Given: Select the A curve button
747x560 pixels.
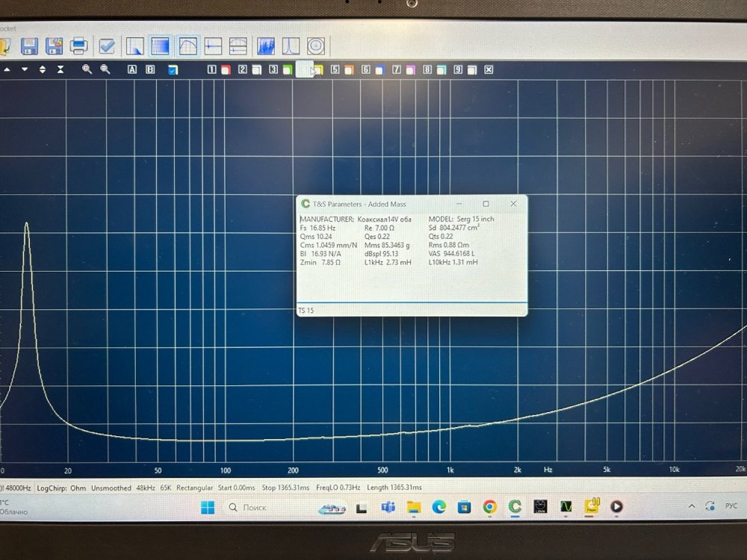Looking at the screenshot, I should 132,69.
